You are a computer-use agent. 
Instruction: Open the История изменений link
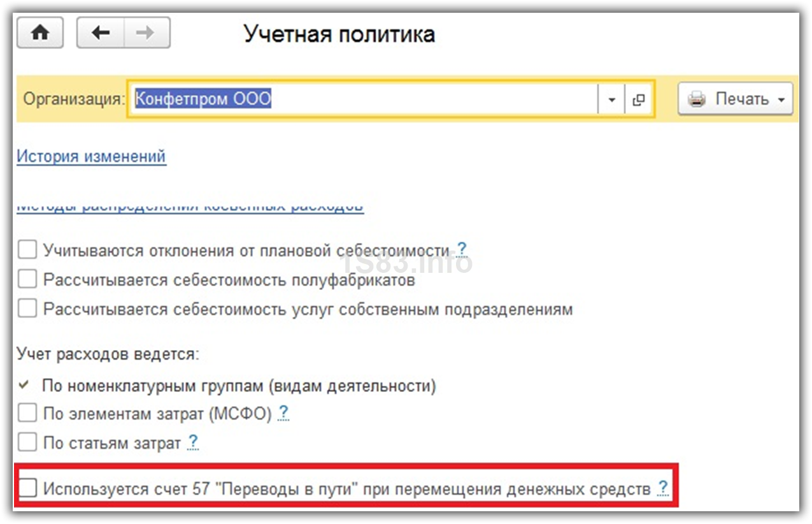[x=91, y=156]
